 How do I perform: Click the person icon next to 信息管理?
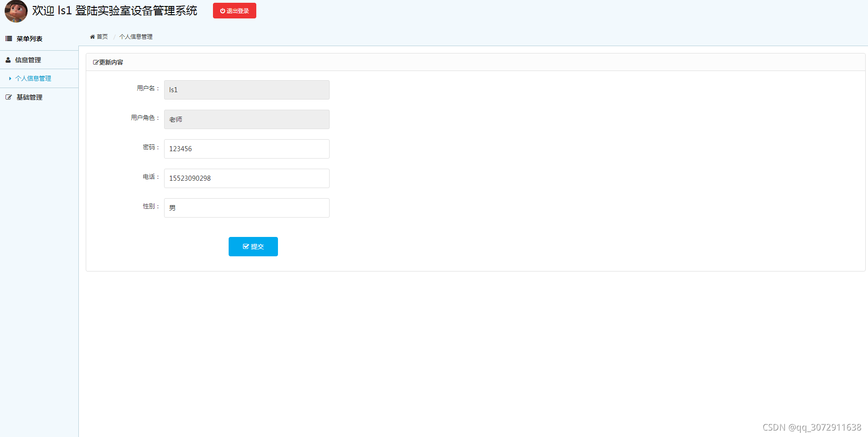pos(8,60)
